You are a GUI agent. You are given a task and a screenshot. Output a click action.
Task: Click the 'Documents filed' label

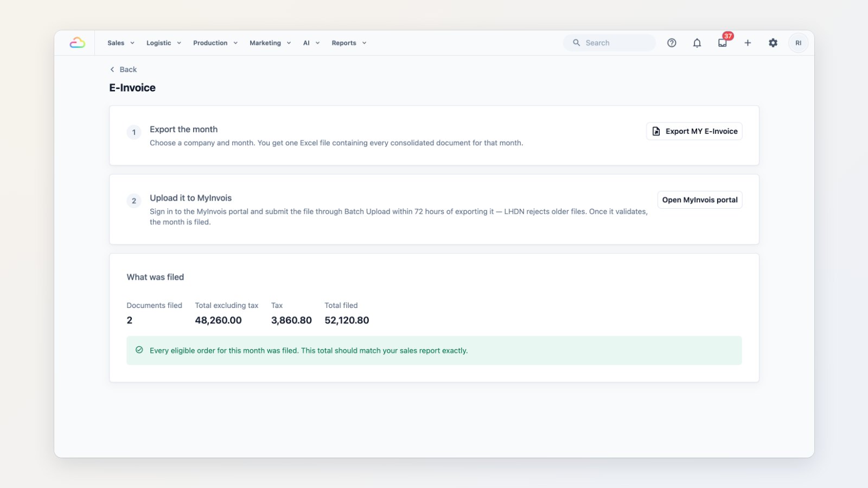pos(155,306)
